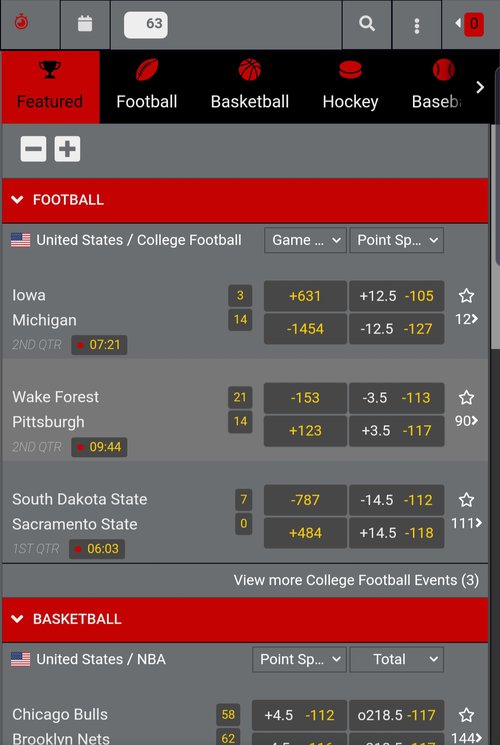Toggle the 63 live events switch
This screenshot has height=745, width=500.
[x=146, y=25]
